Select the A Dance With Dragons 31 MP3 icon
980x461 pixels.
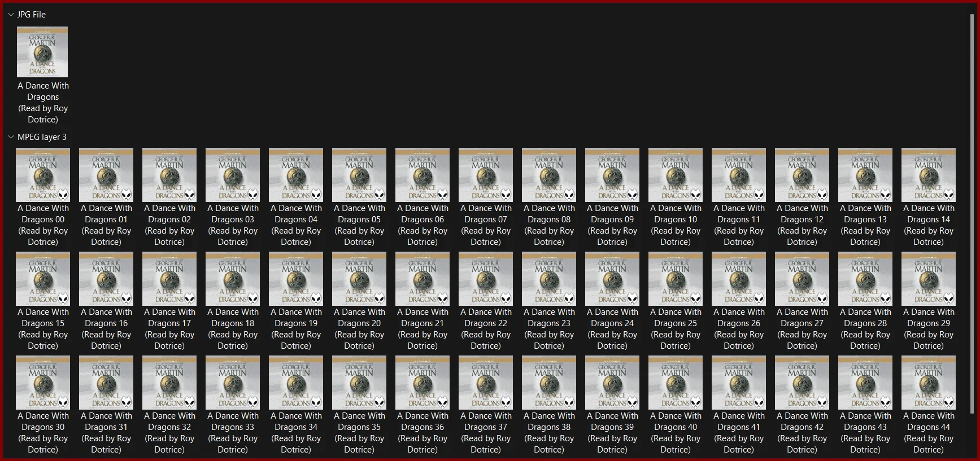pyautogui.click(x=106, y=383)
